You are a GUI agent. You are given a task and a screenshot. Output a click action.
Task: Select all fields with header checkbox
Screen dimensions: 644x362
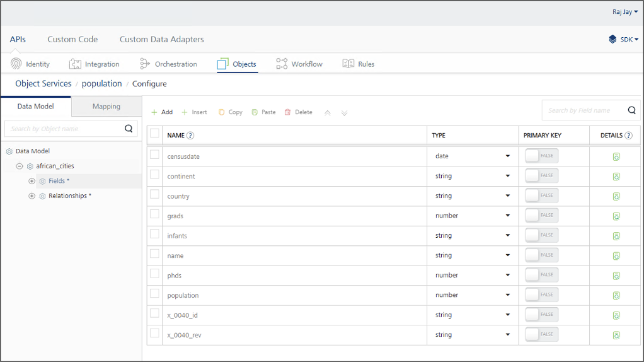click(x=154, y=134)
